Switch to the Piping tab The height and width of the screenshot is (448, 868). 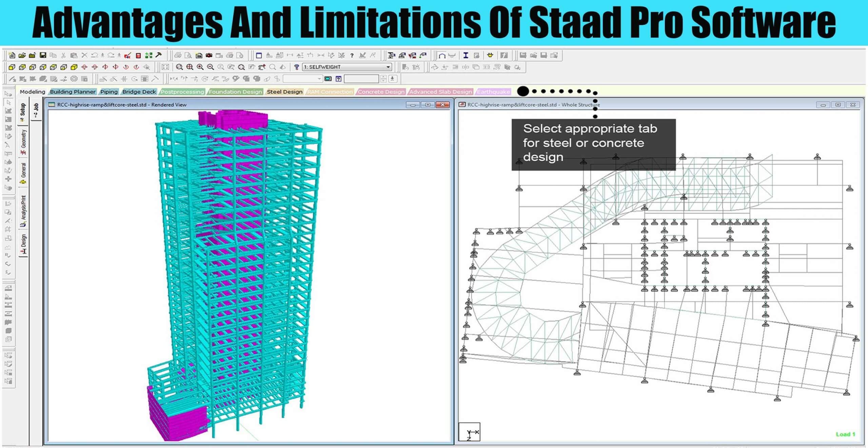tap(109, 92)
